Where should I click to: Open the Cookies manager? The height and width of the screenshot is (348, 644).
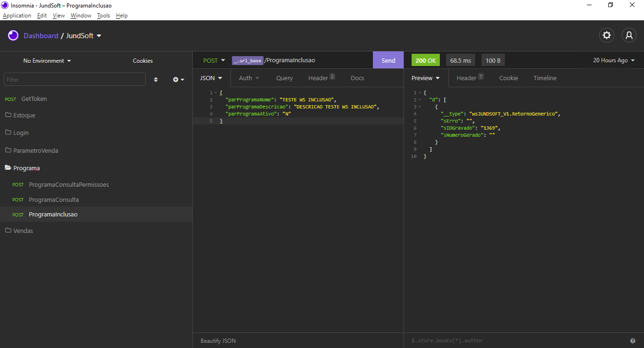click(x=143, y=61)
